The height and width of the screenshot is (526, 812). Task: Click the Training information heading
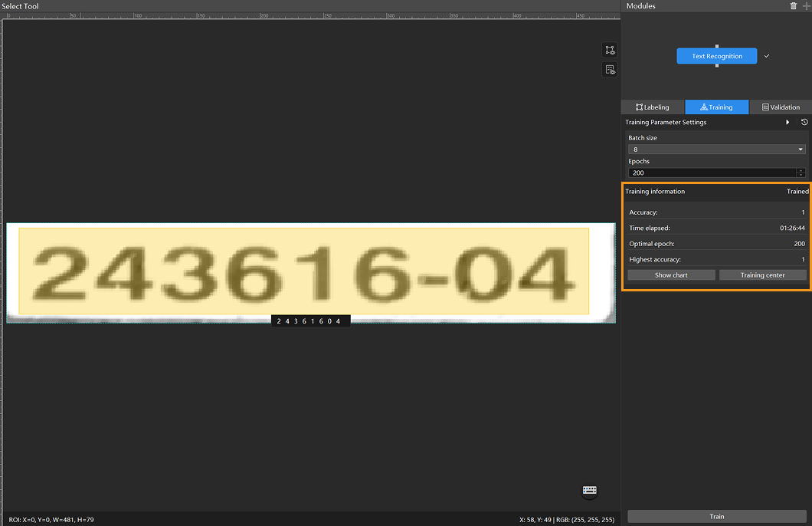pyautogui.click(x=654, y=191)
